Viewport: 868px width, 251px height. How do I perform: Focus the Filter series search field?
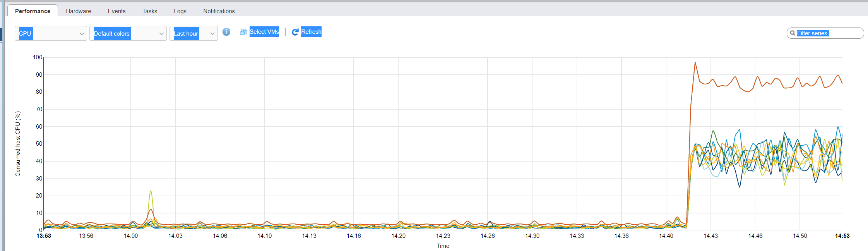point(825,33)
